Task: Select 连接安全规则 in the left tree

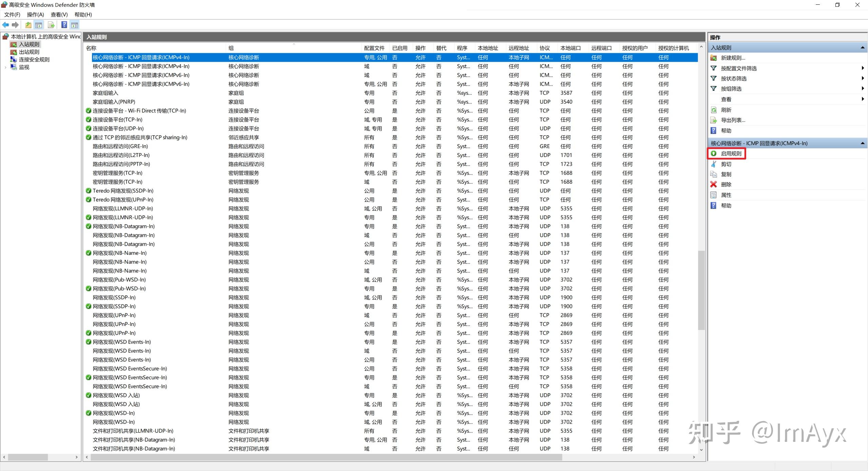Action: 34,59
